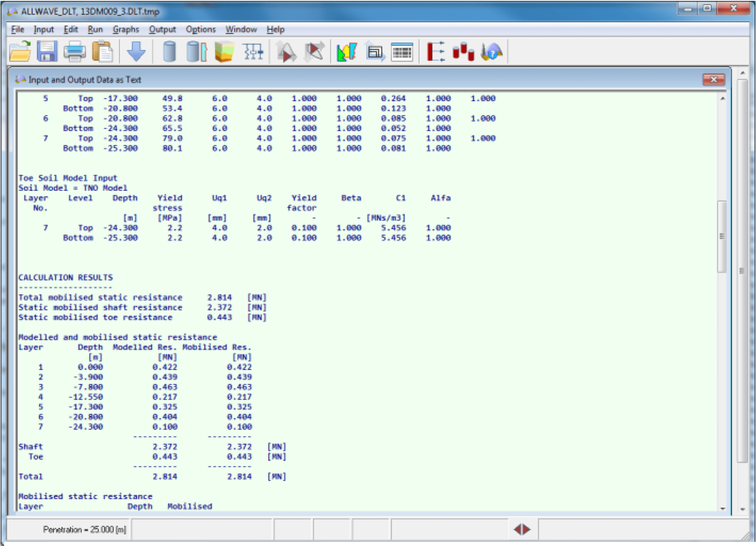This screenshot has height=546, width=756.
Task: Click the text panel scrollbar thumb
Action: coord(722,236)
